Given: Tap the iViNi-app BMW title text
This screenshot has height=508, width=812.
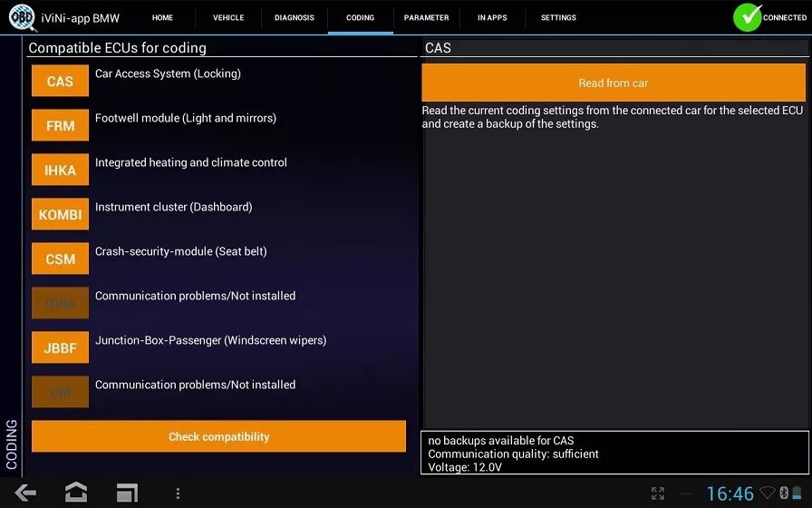Looking at the screenshot, I should (x=81, y=18).
